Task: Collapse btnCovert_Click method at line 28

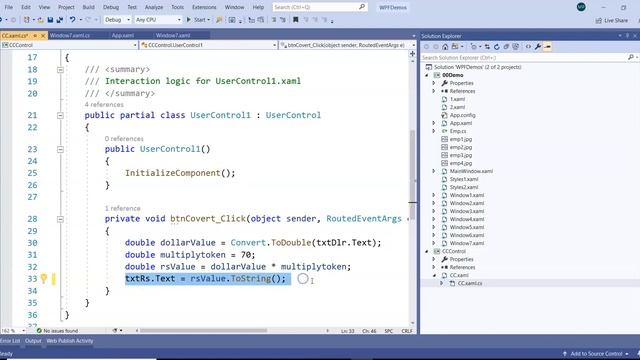Action: click(x=60, y=219)
